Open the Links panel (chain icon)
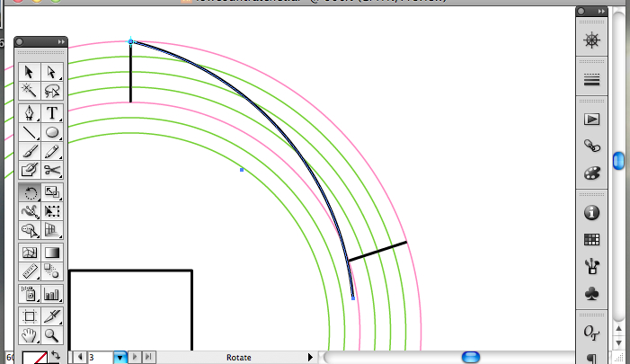Viewport: 630px width, 364px height. pyautogui.click(x=592, y=146)
